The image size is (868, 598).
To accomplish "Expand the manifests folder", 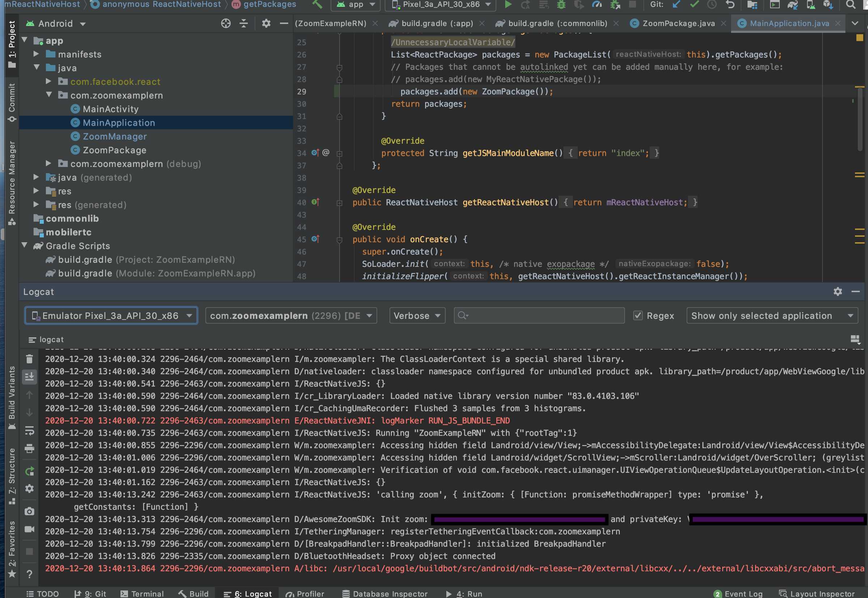I will [x=37, y=54].
